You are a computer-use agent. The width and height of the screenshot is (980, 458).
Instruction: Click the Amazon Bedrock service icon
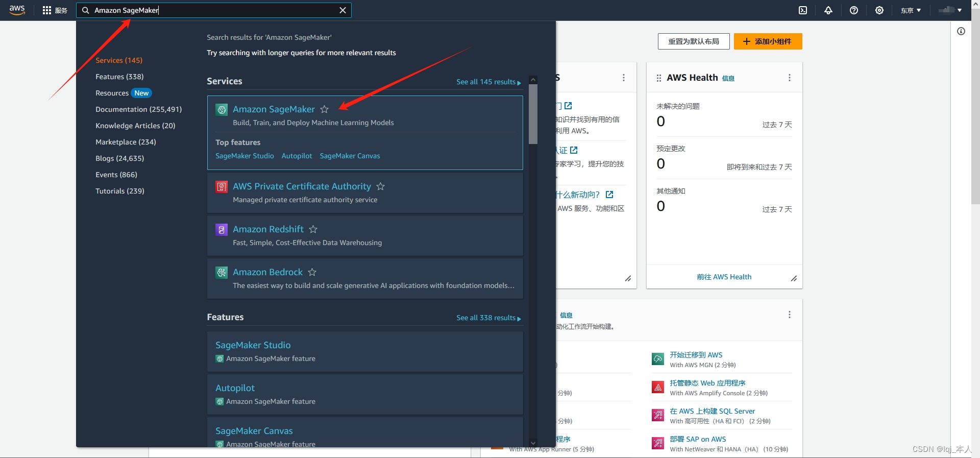coord(222,273)
